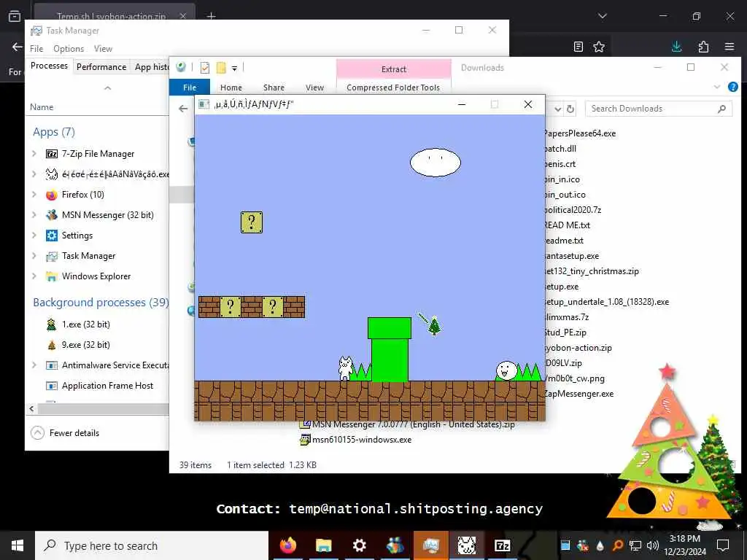Select ZapMessenger.exe in Downloads

579,394
